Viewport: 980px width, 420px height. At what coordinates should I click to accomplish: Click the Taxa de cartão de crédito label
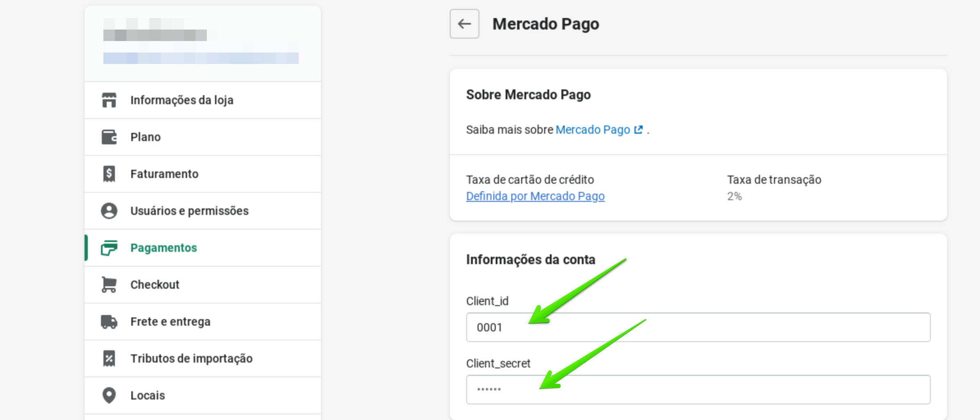[530, 180]
